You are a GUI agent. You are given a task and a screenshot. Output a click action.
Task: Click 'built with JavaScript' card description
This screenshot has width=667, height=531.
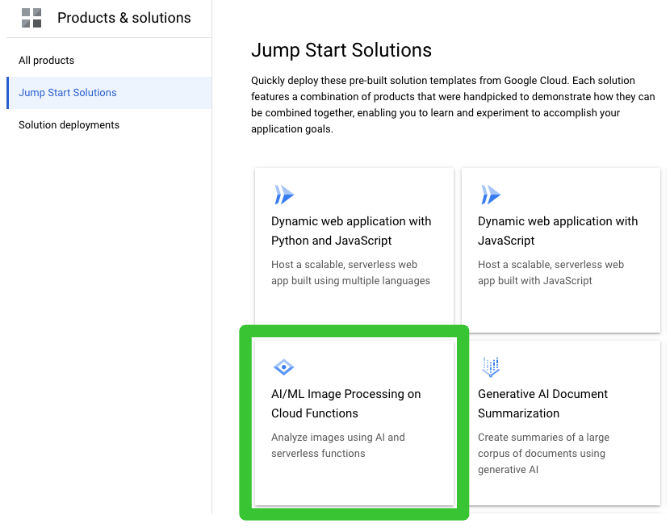coord(550,273)
